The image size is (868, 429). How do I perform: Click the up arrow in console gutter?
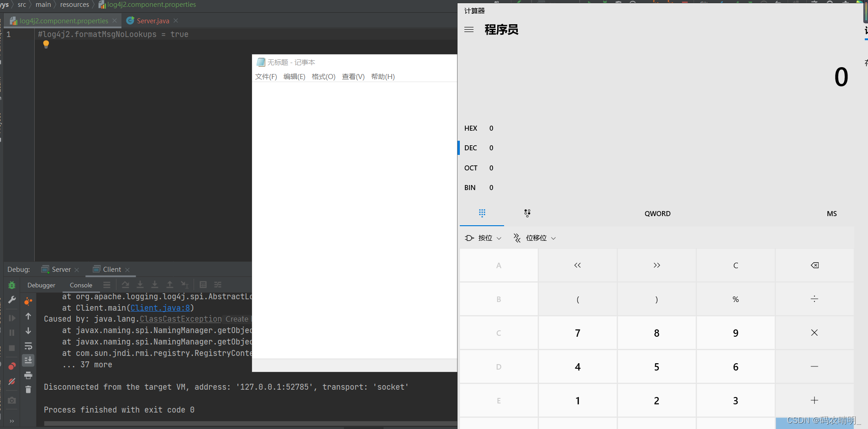pyautogui.click(x=28, y=316)
